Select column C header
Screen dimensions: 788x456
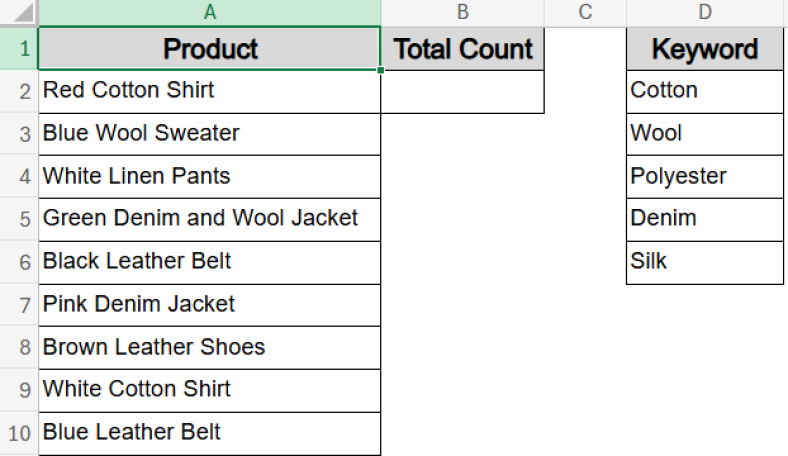586,13
